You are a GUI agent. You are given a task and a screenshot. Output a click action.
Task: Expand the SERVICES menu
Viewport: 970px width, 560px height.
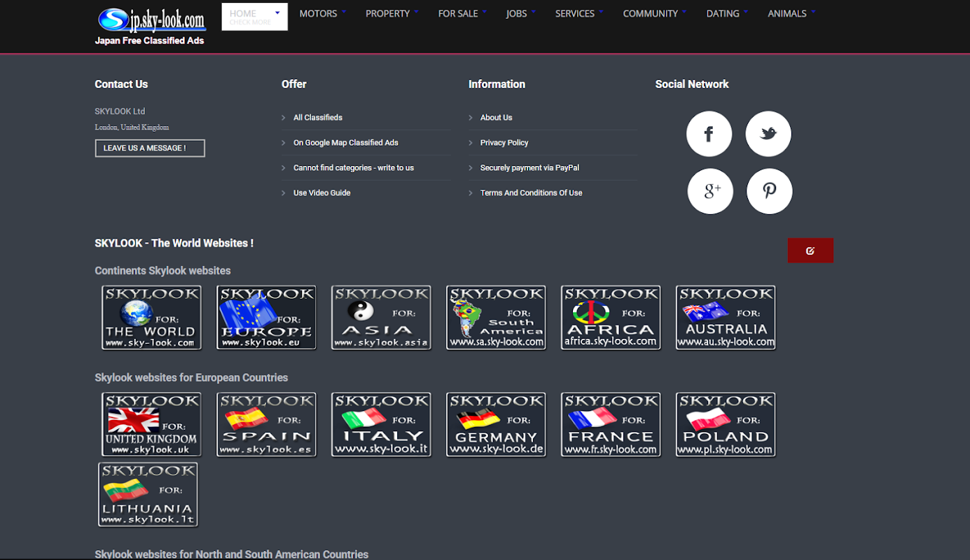pos(579,13)
